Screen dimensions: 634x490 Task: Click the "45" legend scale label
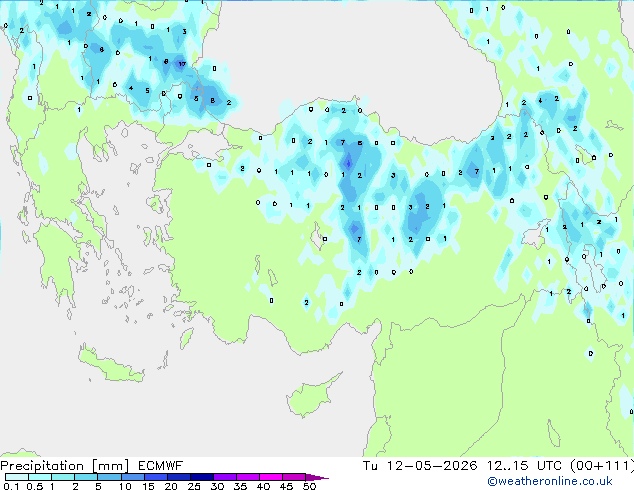coord(286,486)
